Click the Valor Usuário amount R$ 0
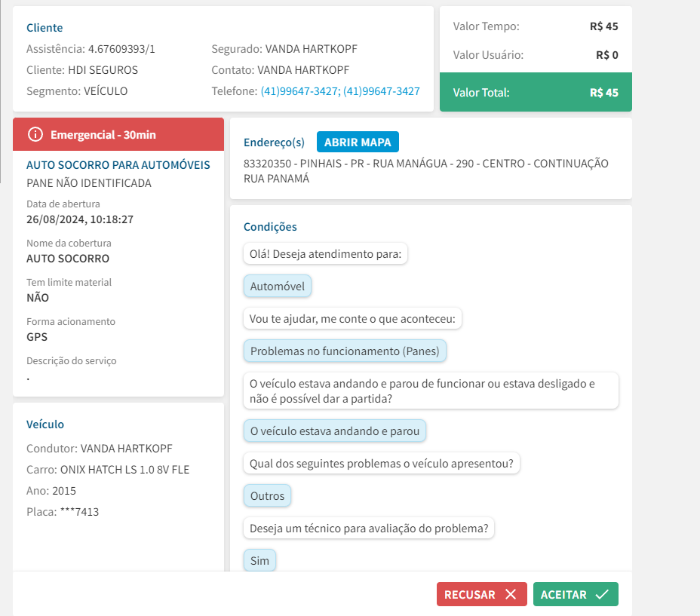700x616 pixels. pyautogui.click(x=606, y=55)
